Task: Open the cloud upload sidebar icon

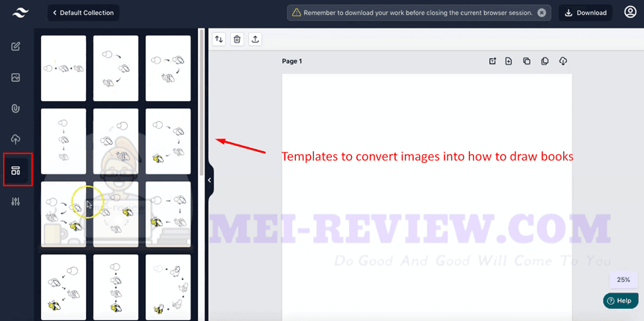Action: coord(16,139)
